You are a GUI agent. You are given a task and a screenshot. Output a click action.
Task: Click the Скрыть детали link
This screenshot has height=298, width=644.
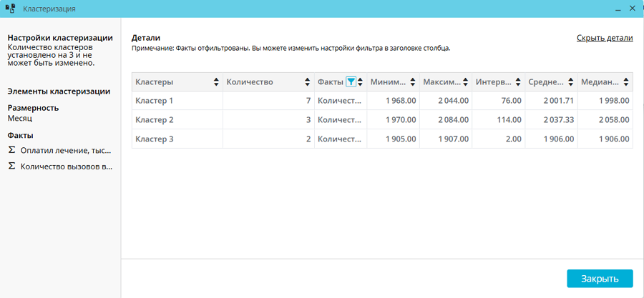[605, 38]
